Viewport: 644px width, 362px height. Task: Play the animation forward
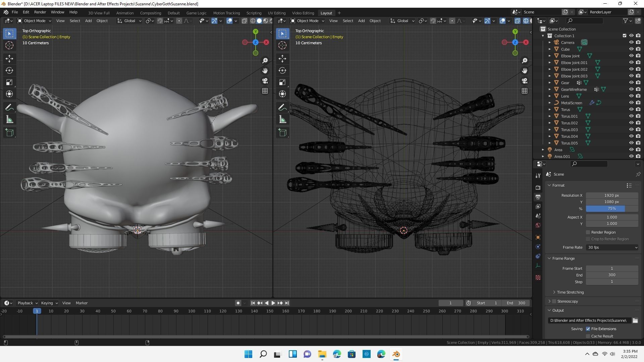point(273,303)
